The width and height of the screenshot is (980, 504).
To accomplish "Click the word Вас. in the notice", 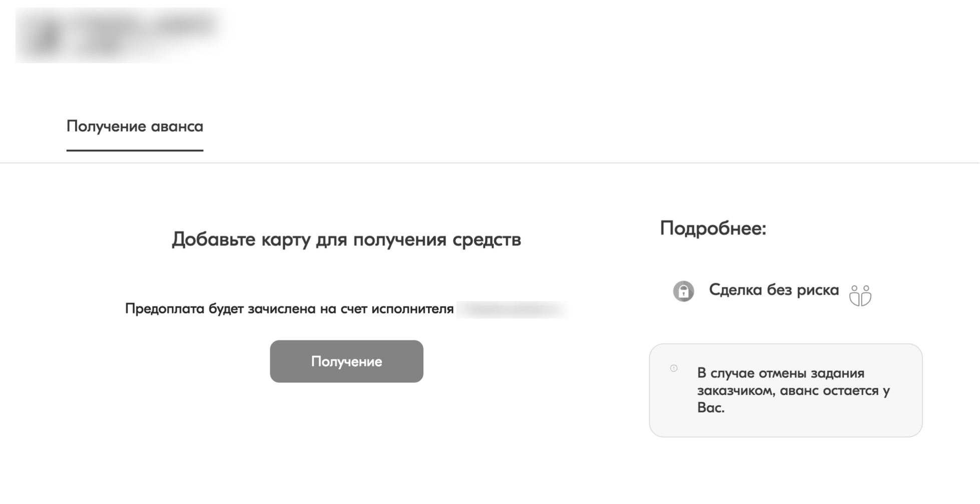I will [x=711, y=408].
